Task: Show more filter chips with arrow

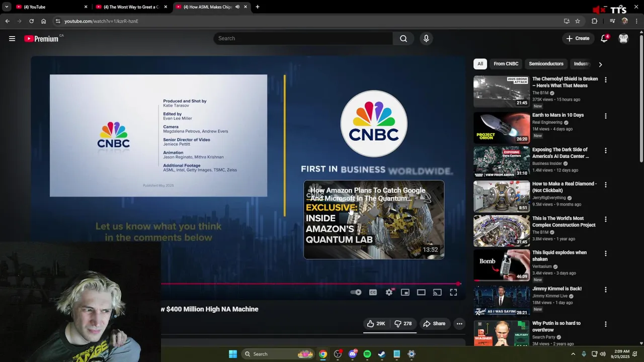Action: click(x=600, y=64)
